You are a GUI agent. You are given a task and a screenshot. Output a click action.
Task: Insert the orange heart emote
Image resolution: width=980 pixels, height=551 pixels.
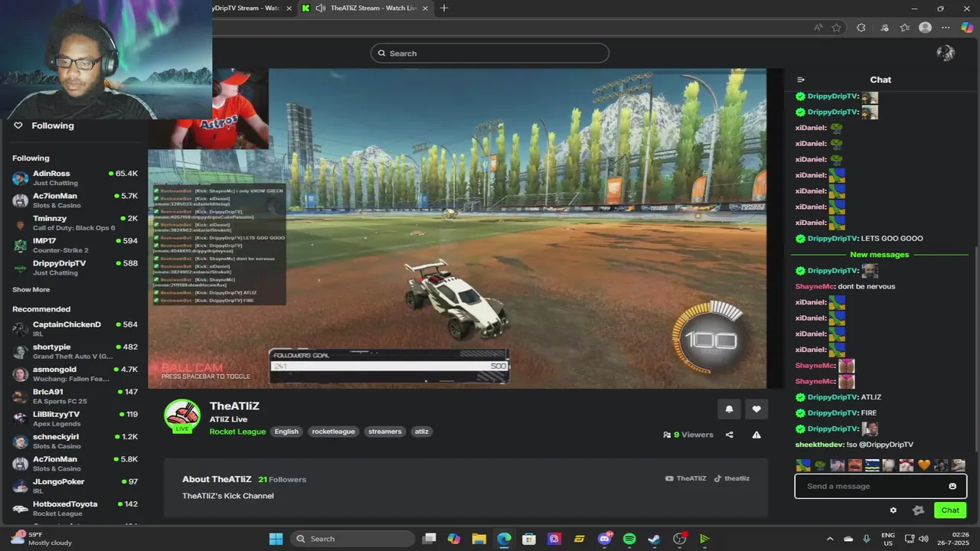[x=924, y=465]
